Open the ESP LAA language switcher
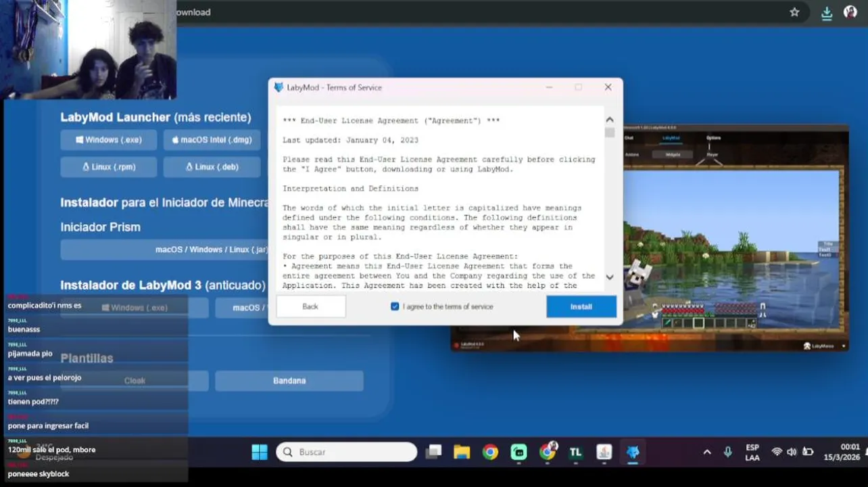 (x=752, y=453)
